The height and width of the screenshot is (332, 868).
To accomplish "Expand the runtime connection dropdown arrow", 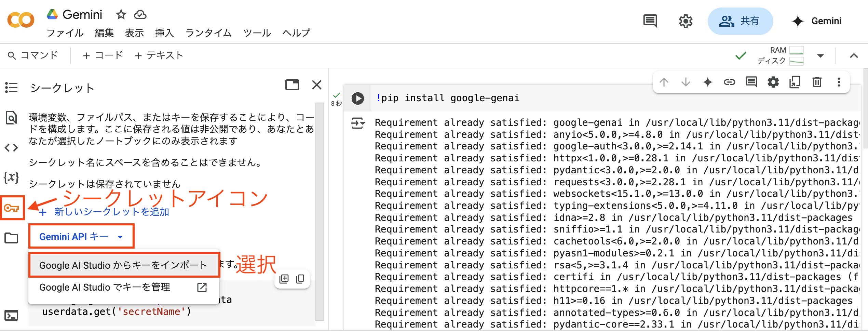I will point(820,56).
